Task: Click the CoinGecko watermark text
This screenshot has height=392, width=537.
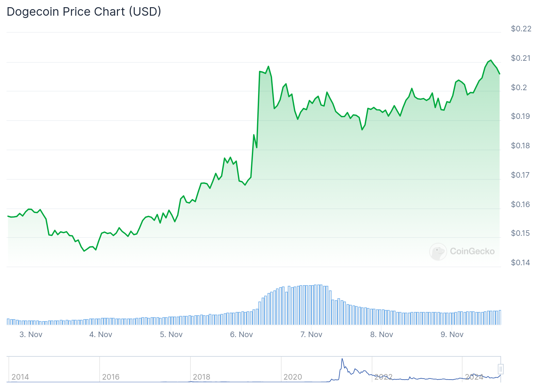Action: point(472,251)
